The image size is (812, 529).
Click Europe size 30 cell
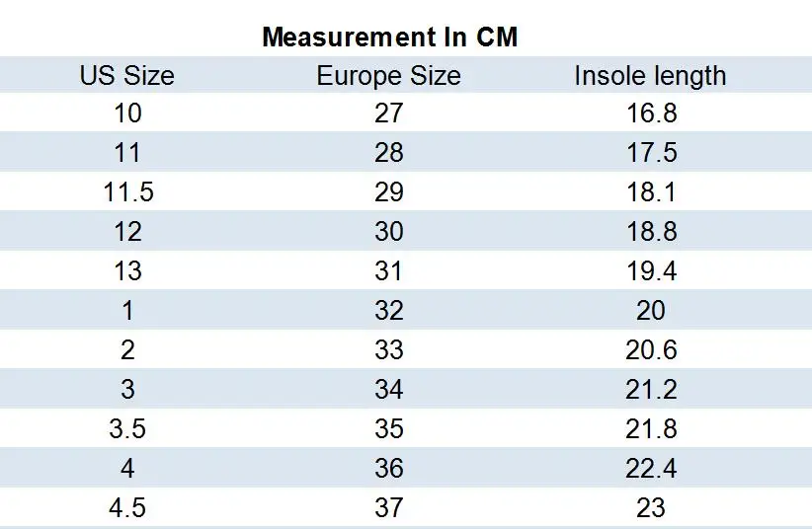[389, 231]
